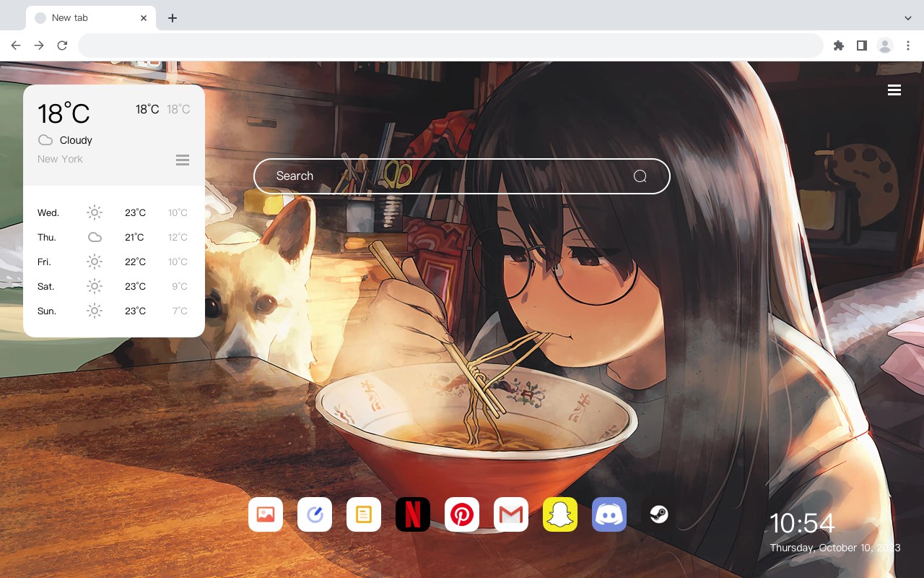This screenshot has height=578, width=924.
Task: Select the Sun. forecast row
Action: [x=114, y=311]
